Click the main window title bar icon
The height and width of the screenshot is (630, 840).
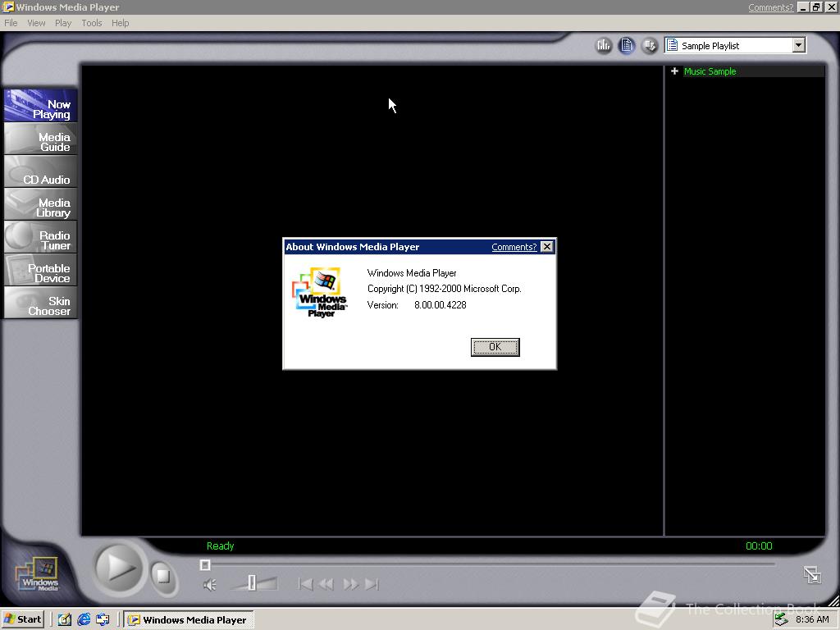coord(8,7)
